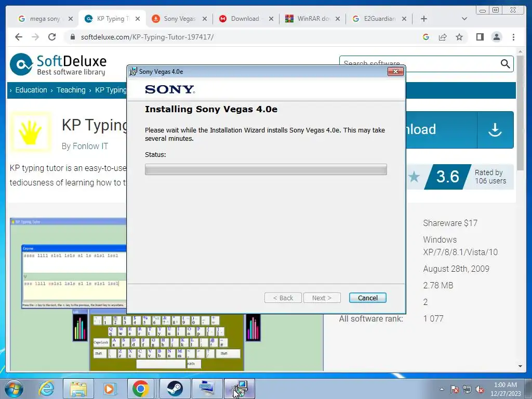Click the Fonlow IT author link
Screen dimensions: 532x399
(90, 146)
